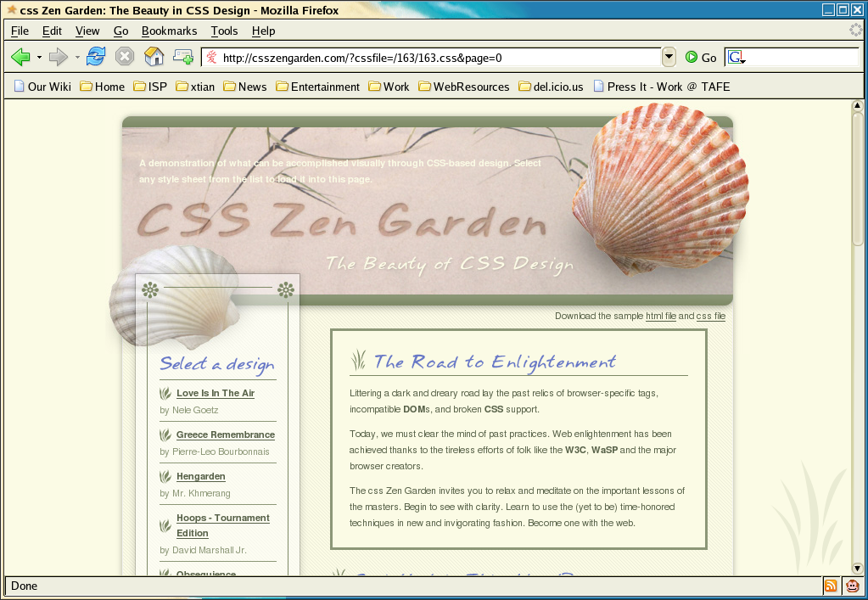Select the Love Is In The Air design
868x600 pixels.
pos(216,393)
